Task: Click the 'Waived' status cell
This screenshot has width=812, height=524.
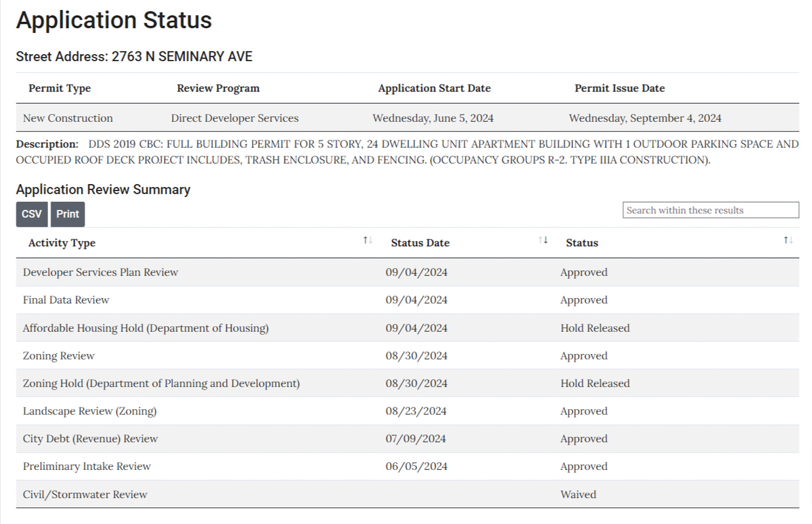Action: click(578, 494)
